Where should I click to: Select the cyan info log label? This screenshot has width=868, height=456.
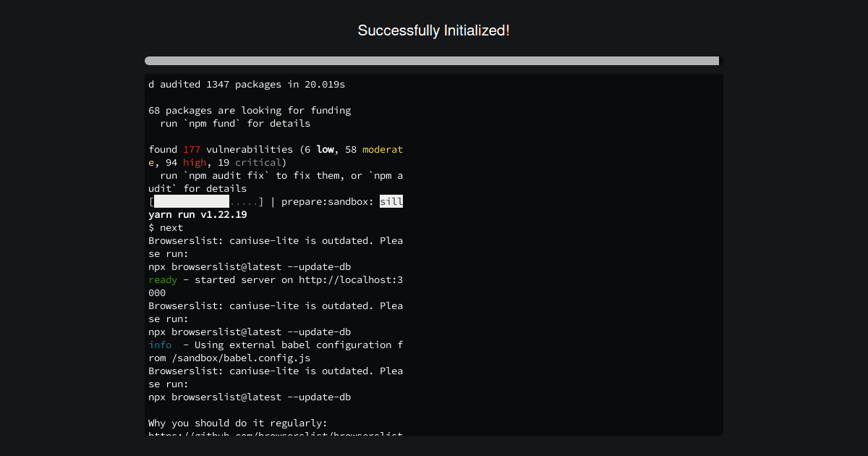click(160, 345)
